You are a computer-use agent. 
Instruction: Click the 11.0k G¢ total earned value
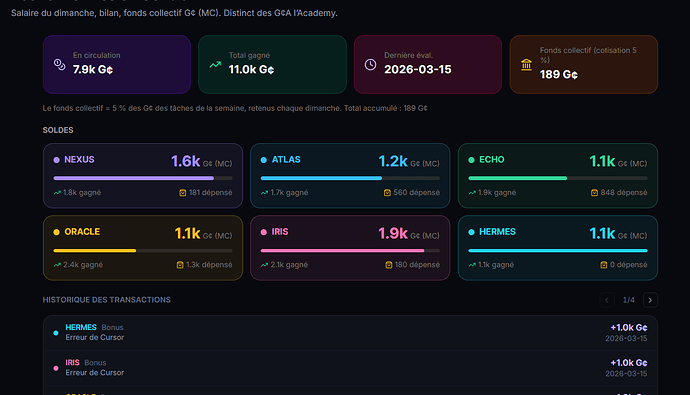[251, 69]
